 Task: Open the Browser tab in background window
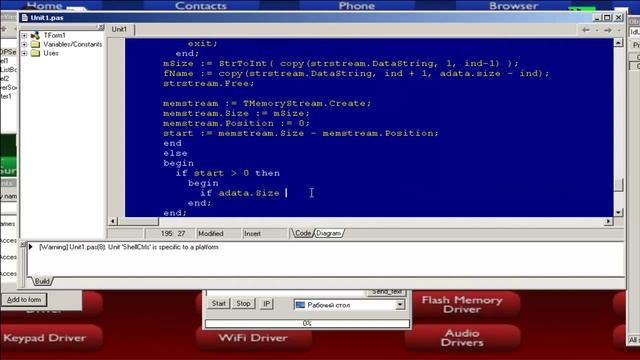(x=513, y=5)
